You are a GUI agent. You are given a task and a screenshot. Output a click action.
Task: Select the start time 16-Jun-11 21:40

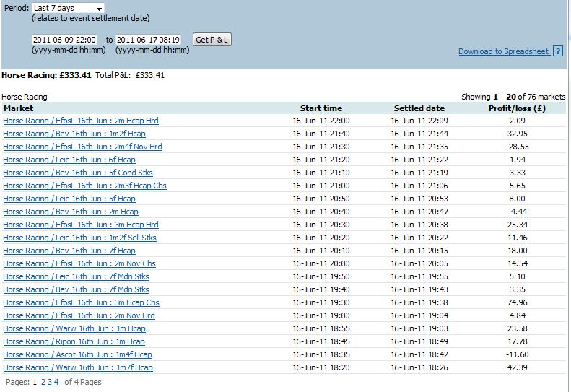[x=321, y=134]
